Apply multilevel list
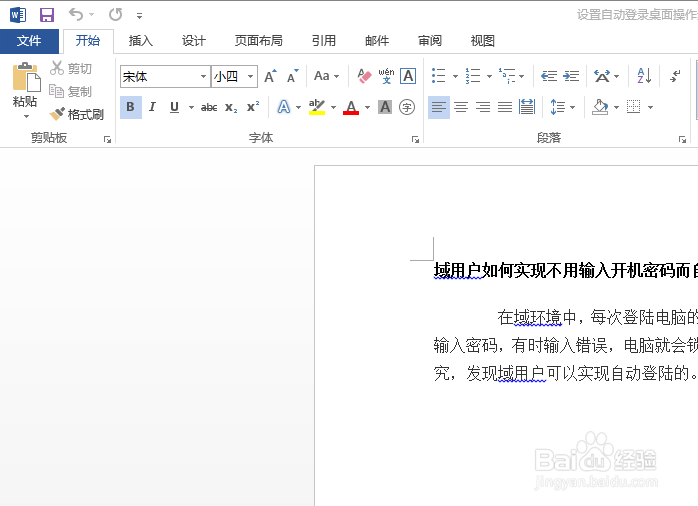The height and width of the screenshot is (506, 698). (507, 76)
